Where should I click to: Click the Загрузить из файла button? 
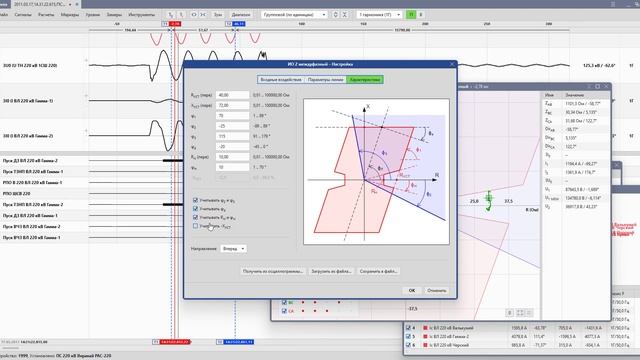point(331,271)
